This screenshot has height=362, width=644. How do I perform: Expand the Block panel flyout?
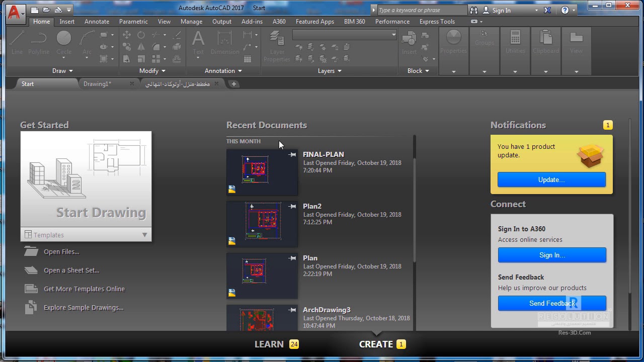(418, 71)
